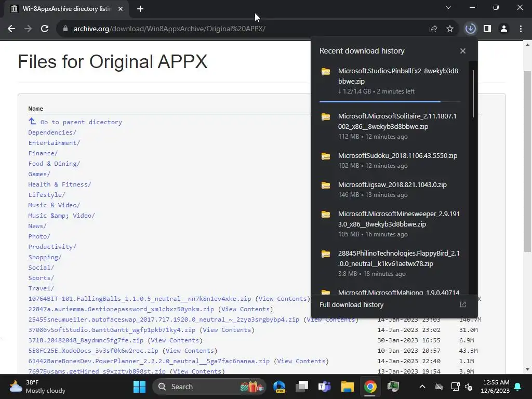Click the folder icon next to MicrosoftJigsaw download
This screenshot has width=532, height=399.
tap(326, 185)
